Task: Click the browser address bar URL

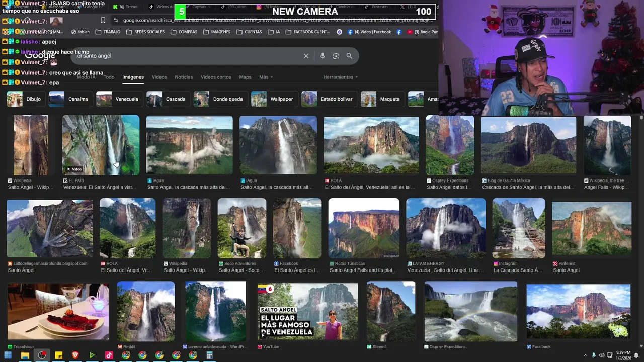Action: tap(277, 20)
